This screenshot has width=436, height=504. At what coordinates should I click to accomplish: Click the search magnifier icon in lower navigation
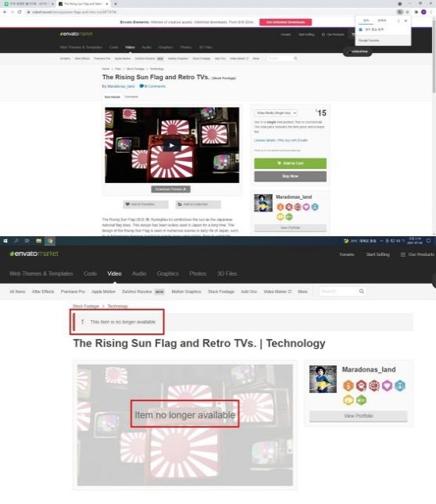[361, 291]
